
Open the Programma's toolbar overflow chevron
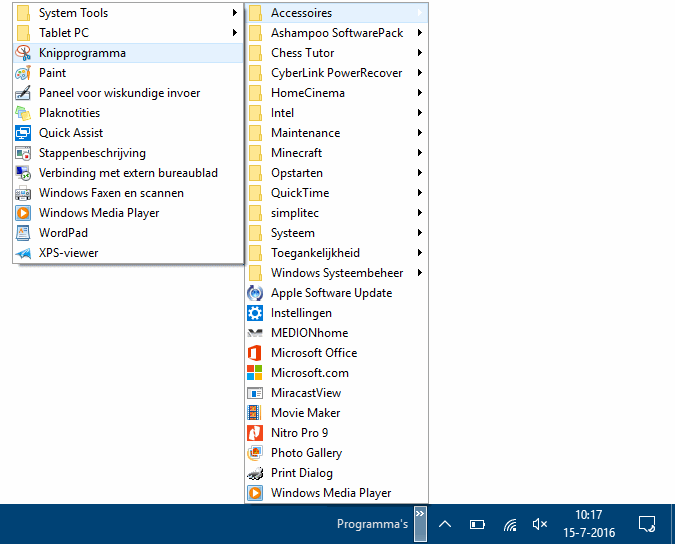[x=420, y=524]
